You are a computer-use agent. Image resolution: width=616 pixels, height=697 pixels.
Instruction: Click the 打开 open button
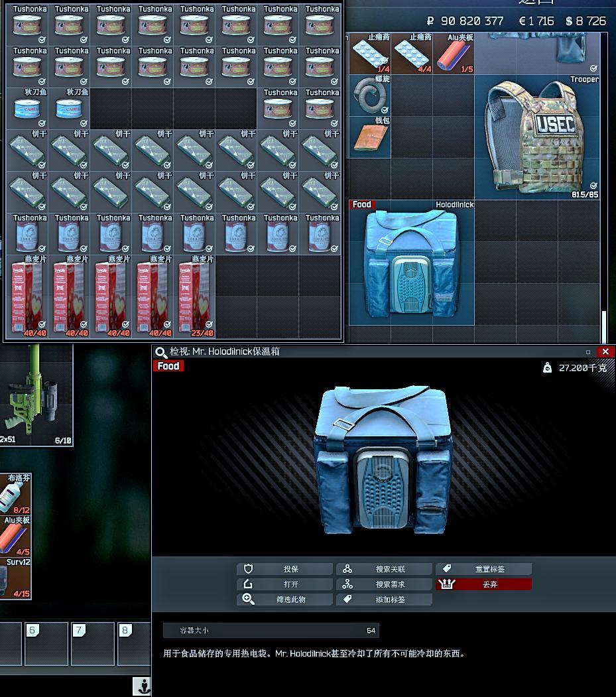[x=285, y=584]
